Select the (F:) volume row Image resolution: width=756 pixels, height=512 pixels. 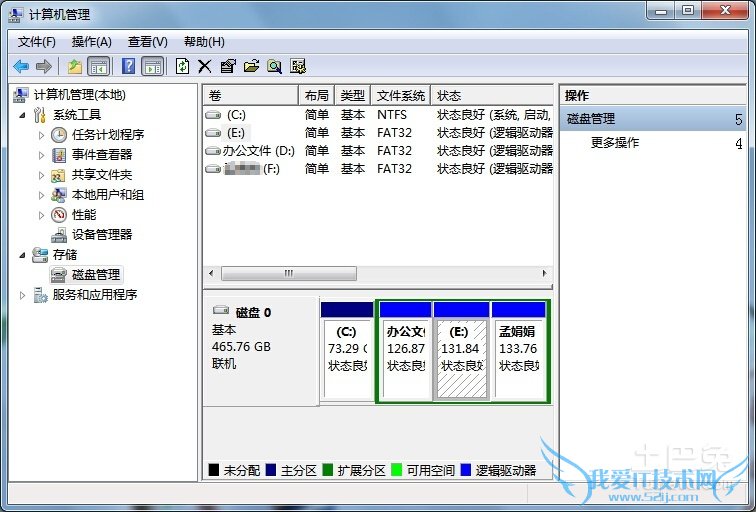378,169
